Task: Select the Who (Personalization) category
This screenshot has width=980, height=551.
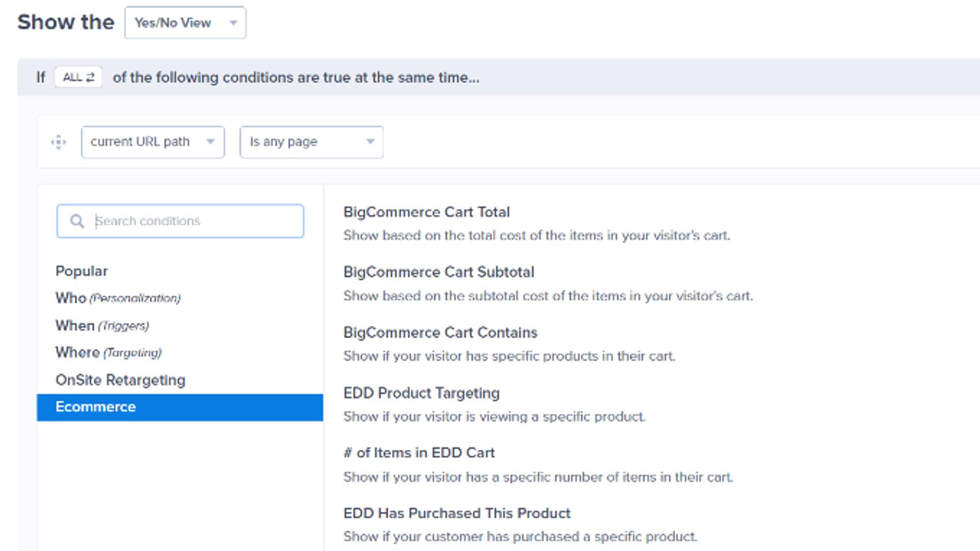Action: [118, 298]
